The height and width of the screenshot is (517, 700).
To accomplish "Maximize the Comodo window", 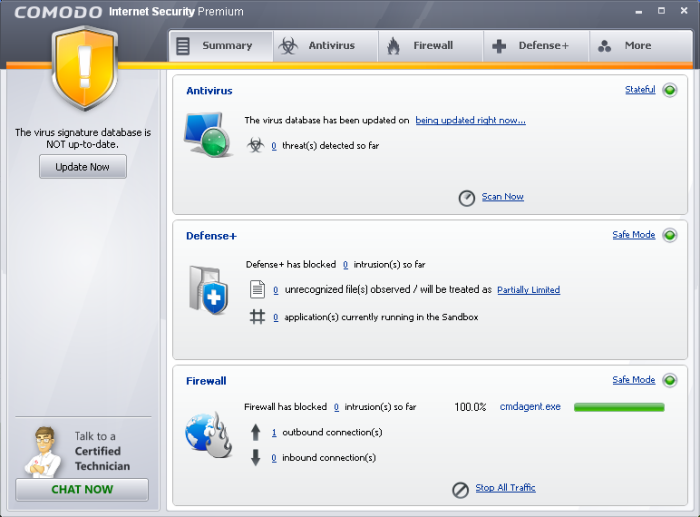I will pyautogui.click(x=661, y=10).
